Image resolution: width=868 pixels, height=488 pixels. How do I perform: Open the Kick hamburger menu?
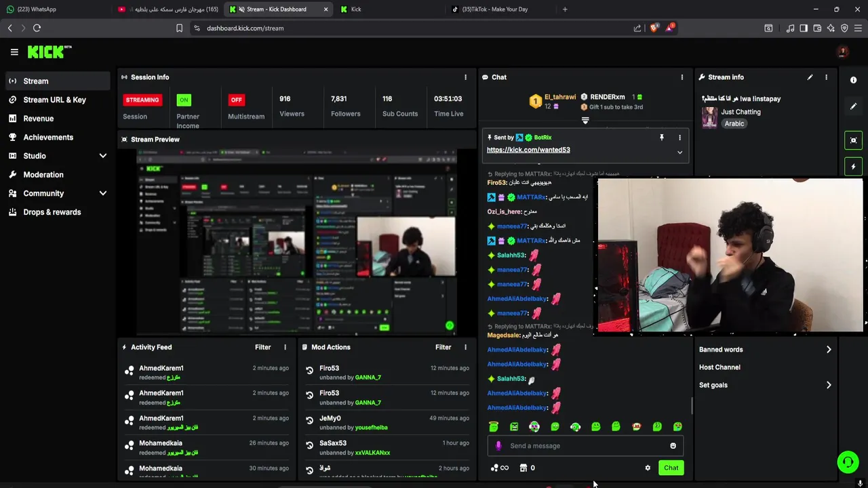point(14,52)
